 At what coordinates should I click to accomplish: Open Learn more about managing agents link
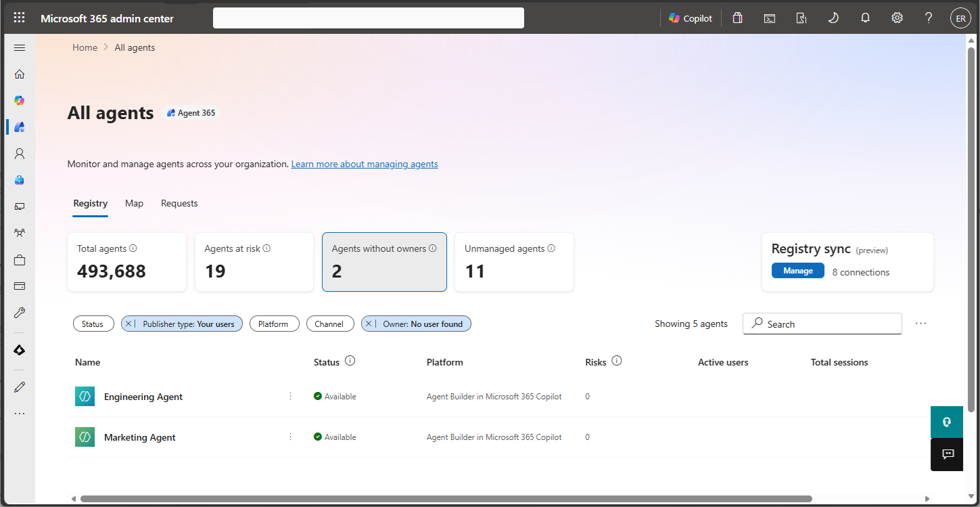[365, 164]
